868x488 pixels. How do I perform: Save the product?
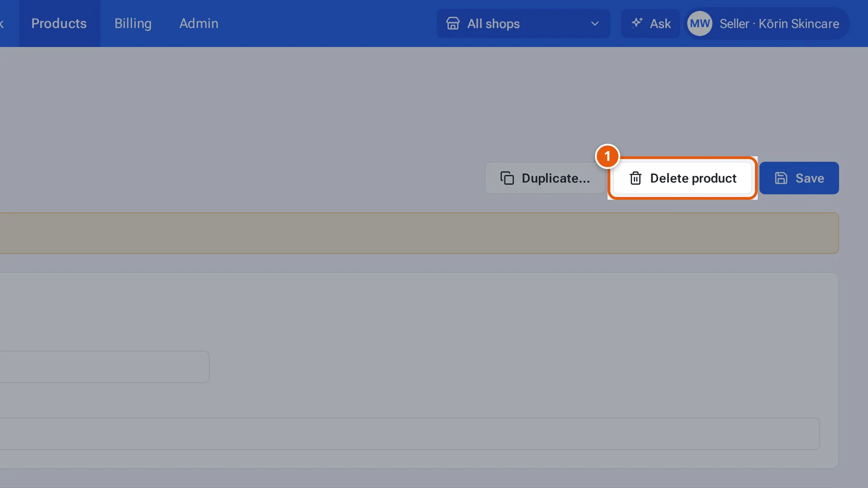[x=799, y=178]
